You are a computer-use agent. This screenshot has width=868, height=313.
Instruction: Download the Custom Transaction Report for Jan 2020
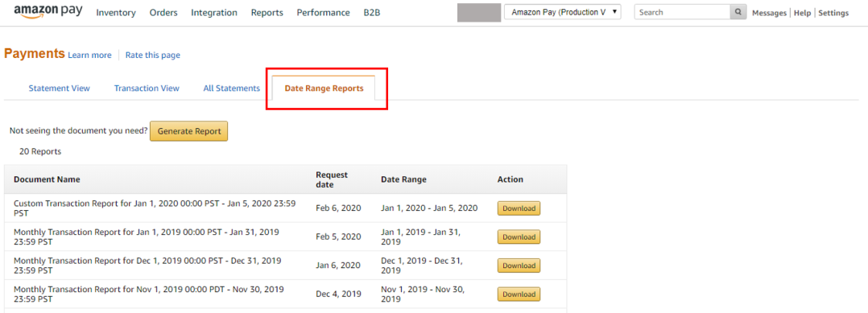(519, 208)
